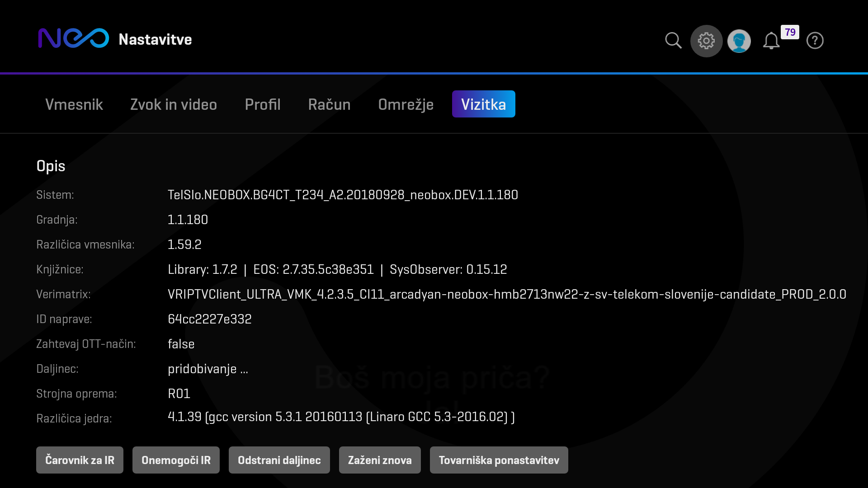Viewport: 868px width, 488px height.
Task: Launch the Čarovnik za IR button
Action: coord(80,460)
